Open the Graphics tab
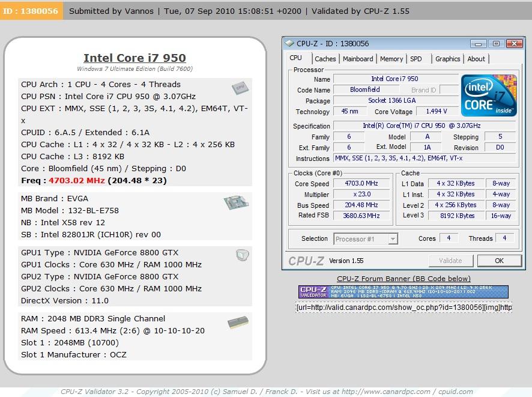Screen dimensions: 532x397 pos(447,59)
